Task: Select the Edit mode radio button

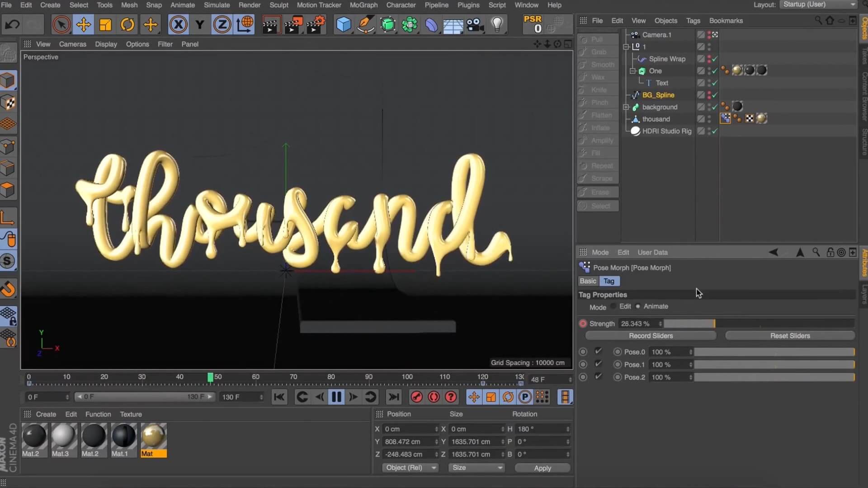Action: [x=613, y=306]
